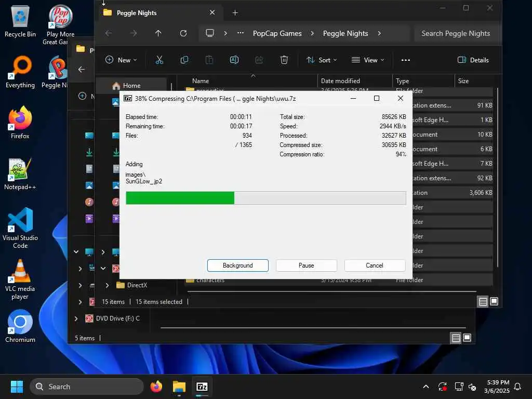Select Home in navigation pane

(x=131, y=86)
